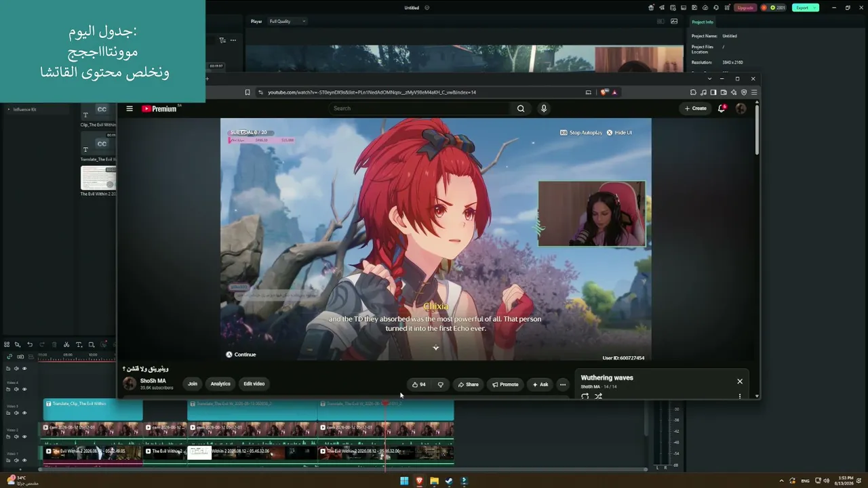Screen dimensions: 868x488
Task: Bookmark the page in the browser address bar
Action: (248, 92)
